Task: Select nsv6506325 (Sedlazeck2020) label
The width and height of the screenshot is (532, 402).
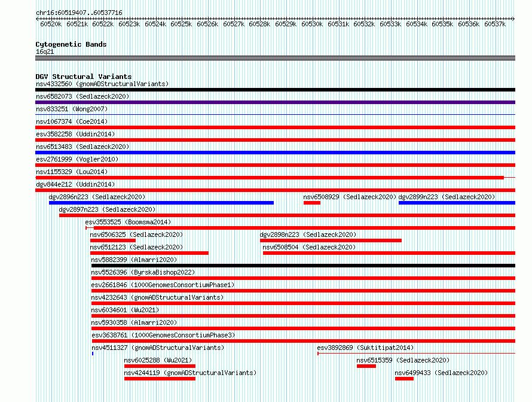Action: (136, 234)
